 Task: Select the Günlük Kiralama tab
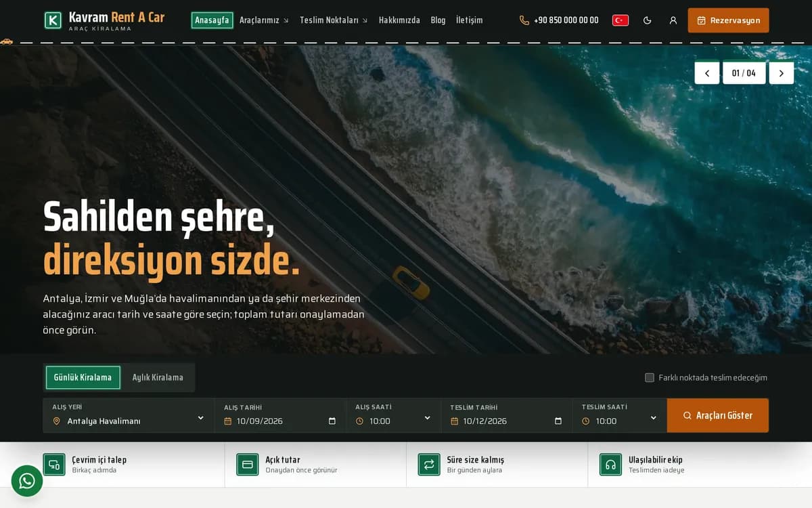point(83,377)
